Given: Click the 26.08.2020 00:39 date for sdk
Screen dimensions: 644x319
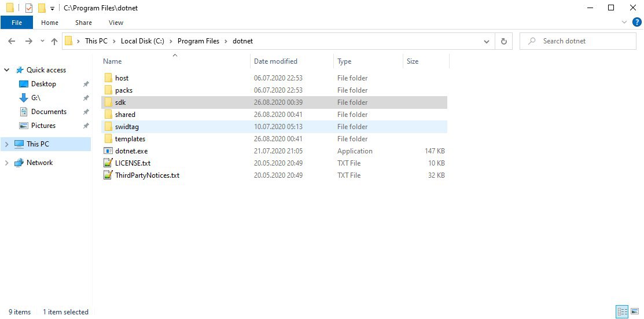Looking at the screenshot, I should (x=278, y=102).
